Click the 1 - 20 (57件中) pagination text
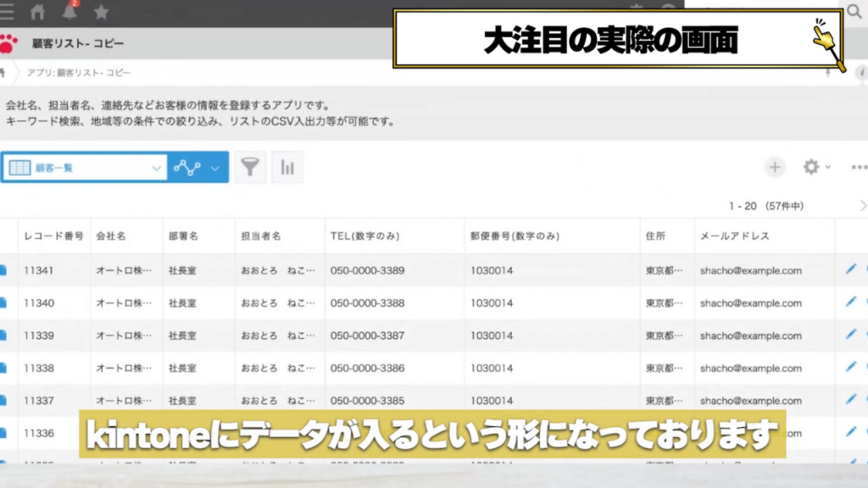 (766, 206)
